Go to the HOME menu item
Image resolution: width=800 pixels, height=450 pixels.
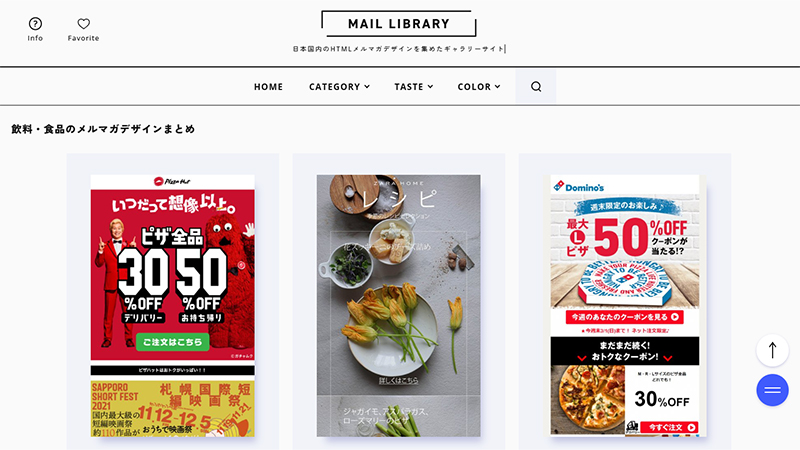point(268,87)
